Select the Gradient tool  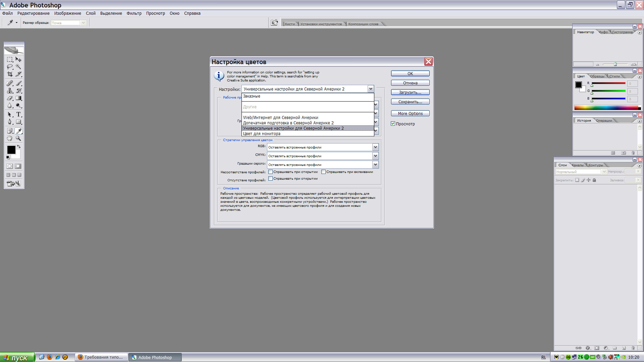coord(18,98)
